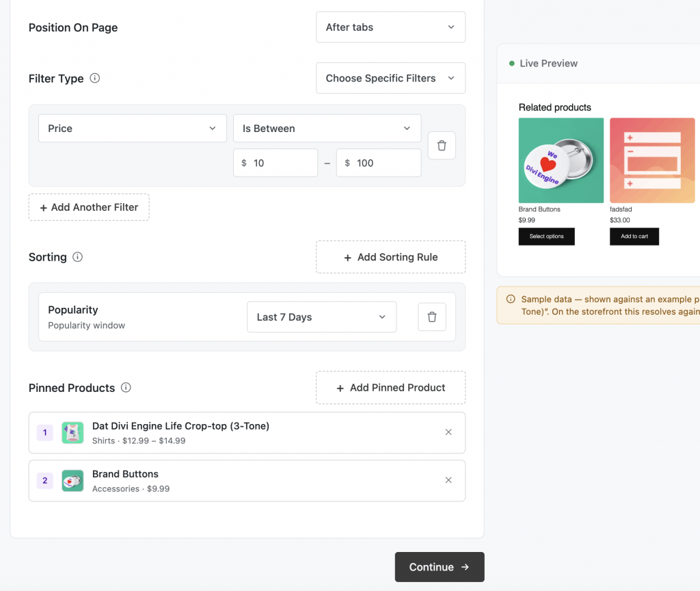Click the Brand Buttons name in live preview
700x591 pixels.
tap(539, 209)
